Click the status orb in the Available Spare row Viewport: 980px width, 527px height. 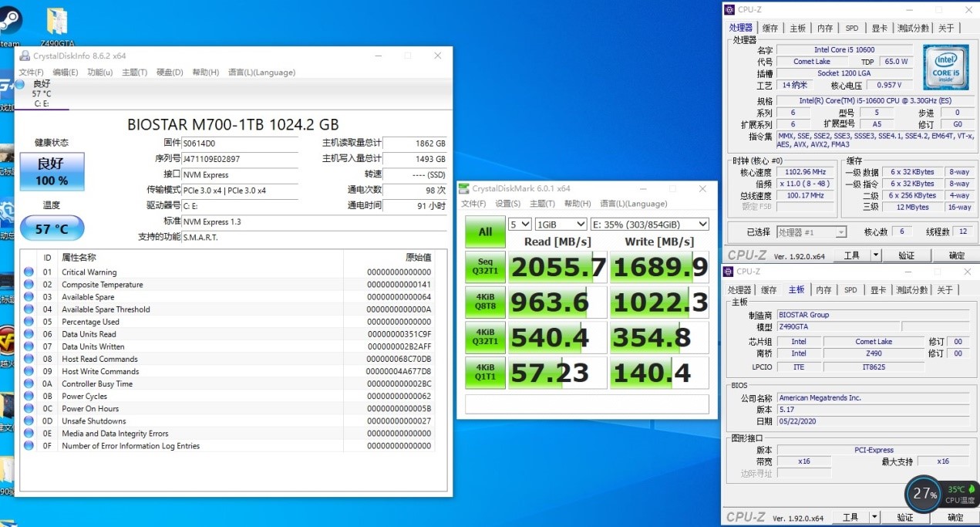click(29, 296)
